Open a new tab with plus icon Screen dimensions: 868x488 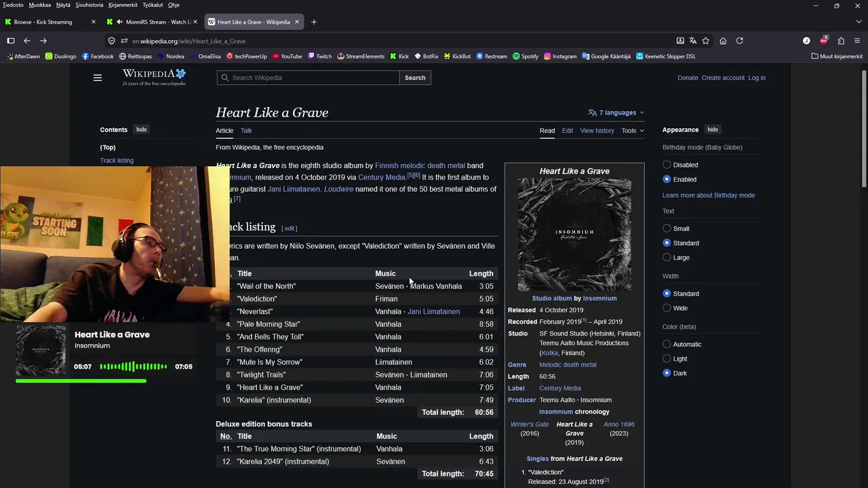tap(313, 22)
